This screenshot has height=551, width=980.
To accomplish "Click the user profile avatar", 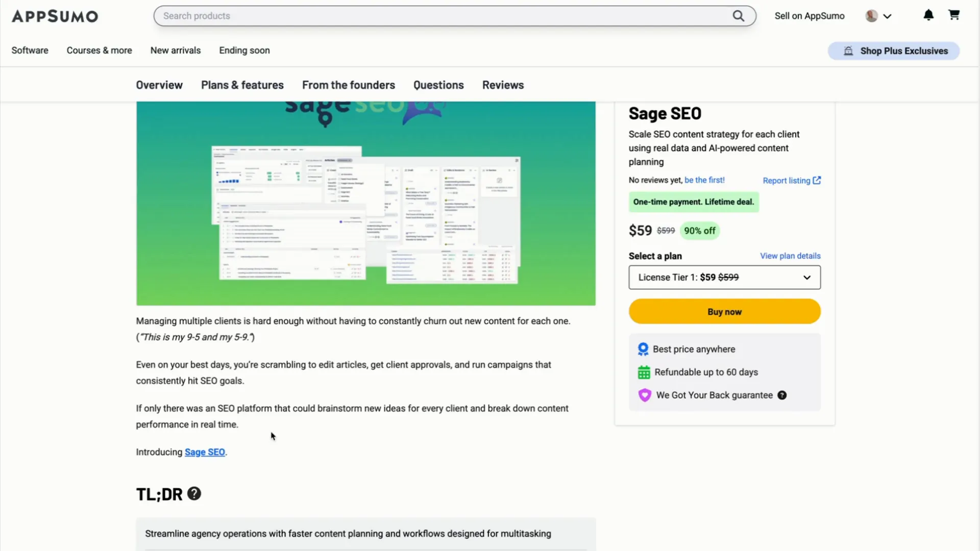I will click(871, 16).
